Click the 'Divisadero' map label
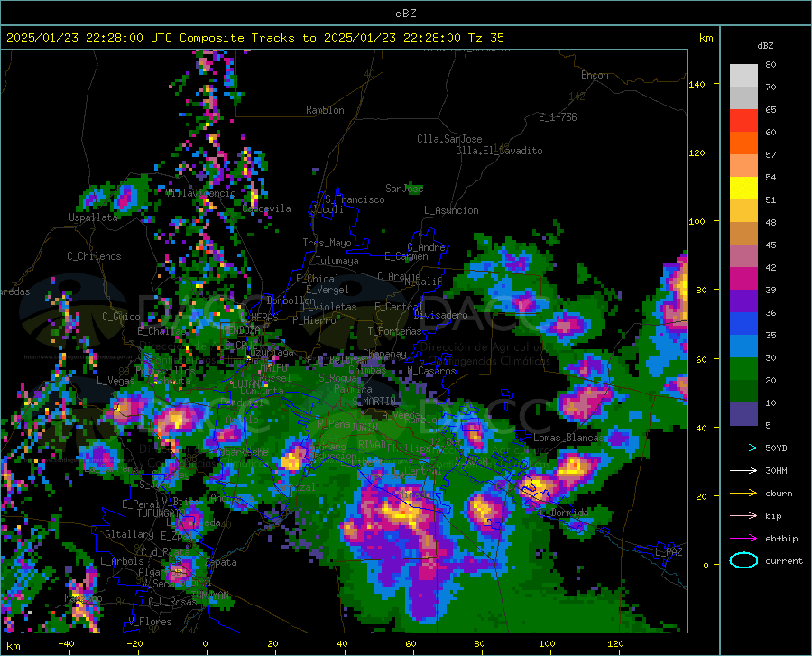The height and width of the screenshot is (656, 812). click(x=440, y=315)
